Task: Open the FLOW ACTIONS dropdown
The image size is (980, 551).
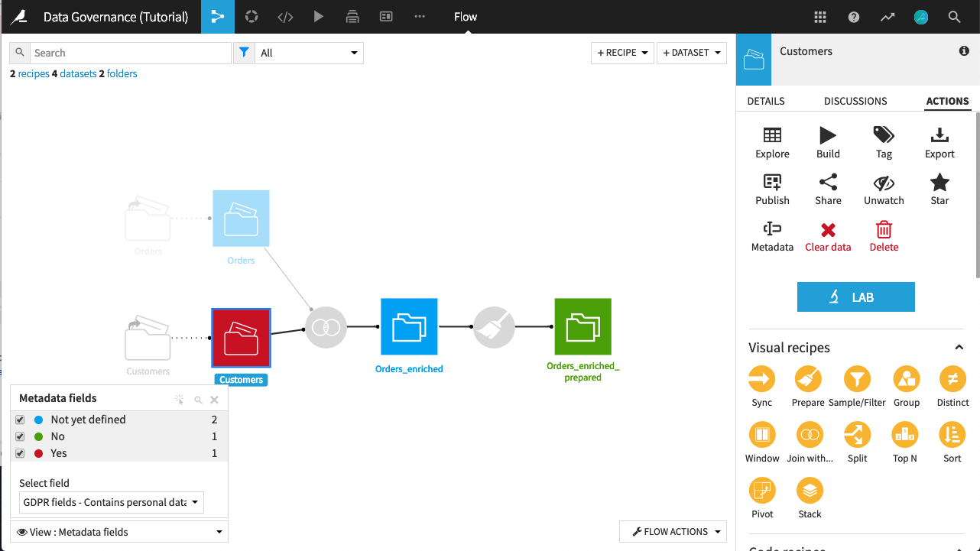Action: point(673,532)
